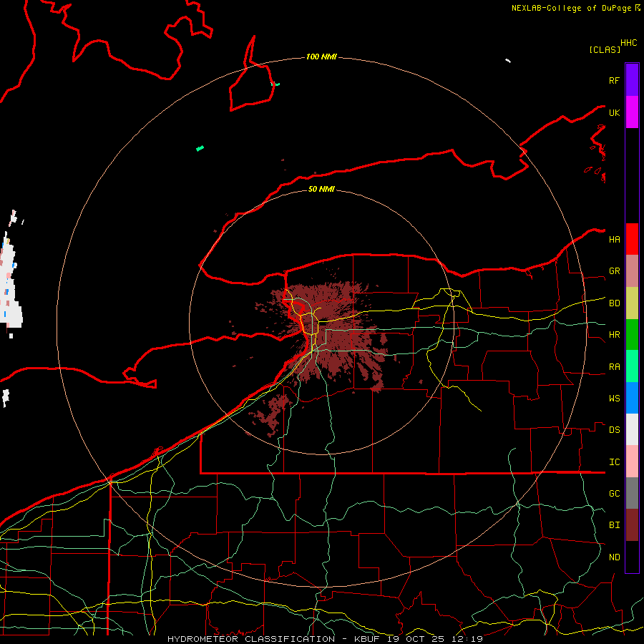
Task: Click the RF legend label
Action: [x=614, y=80]
